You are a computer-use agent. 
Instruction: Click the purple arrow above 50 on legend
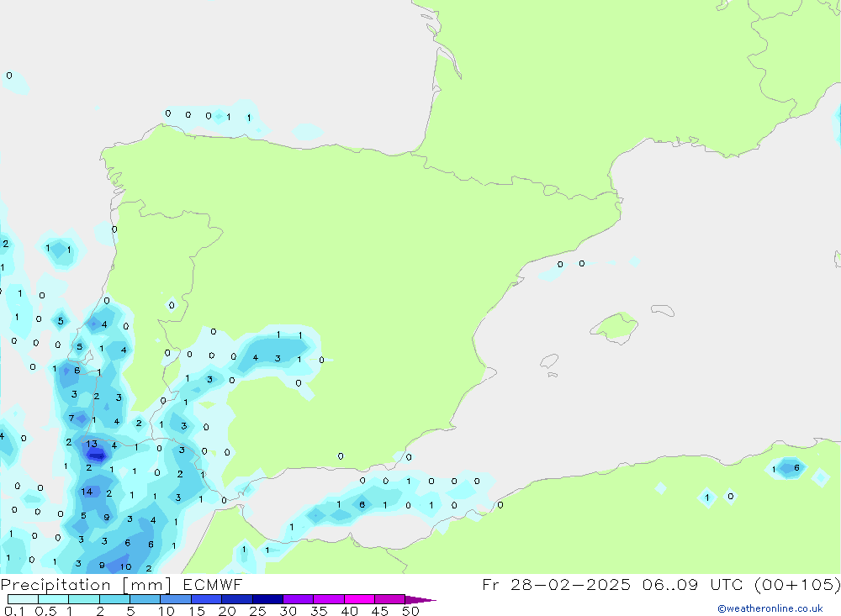(420, 599)
